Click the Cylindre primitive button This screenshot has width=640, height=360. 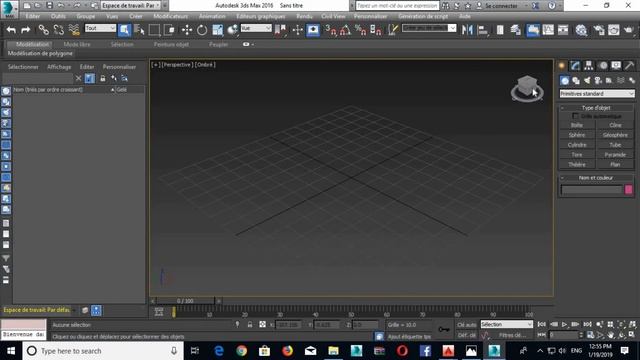(x=577, y=145)
